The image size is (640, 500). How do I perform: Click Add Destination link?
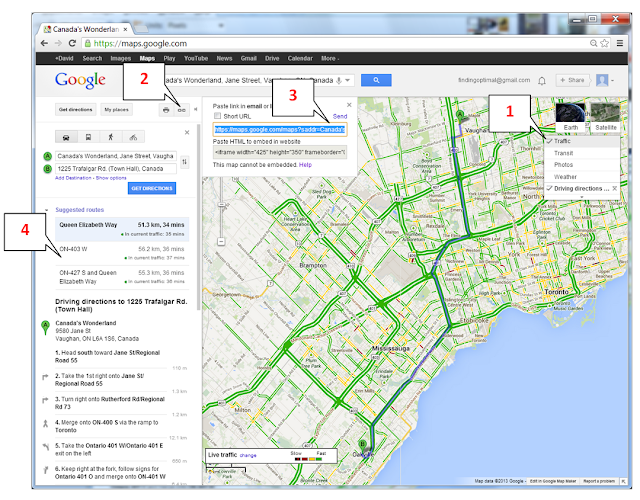click(73, 178)
